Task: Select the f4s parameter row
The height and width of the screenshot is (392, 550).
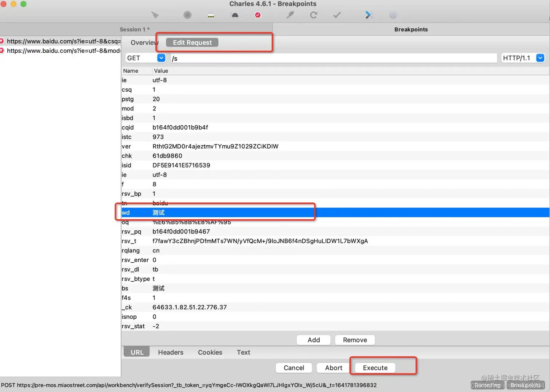Action: click(335, 298)
